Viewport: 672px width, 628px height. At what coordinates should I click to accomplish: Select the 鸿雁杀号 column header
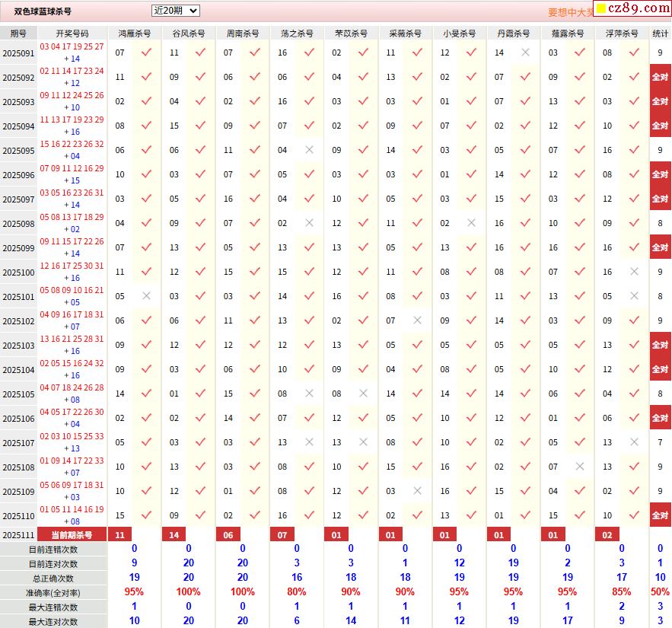point(134,33)
